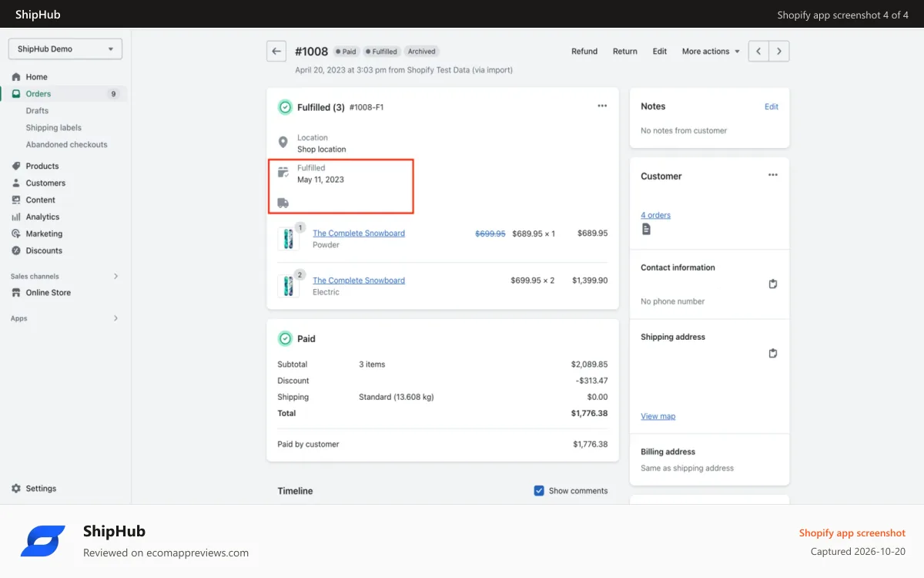Click the Edit order button

tap(660, 52)
